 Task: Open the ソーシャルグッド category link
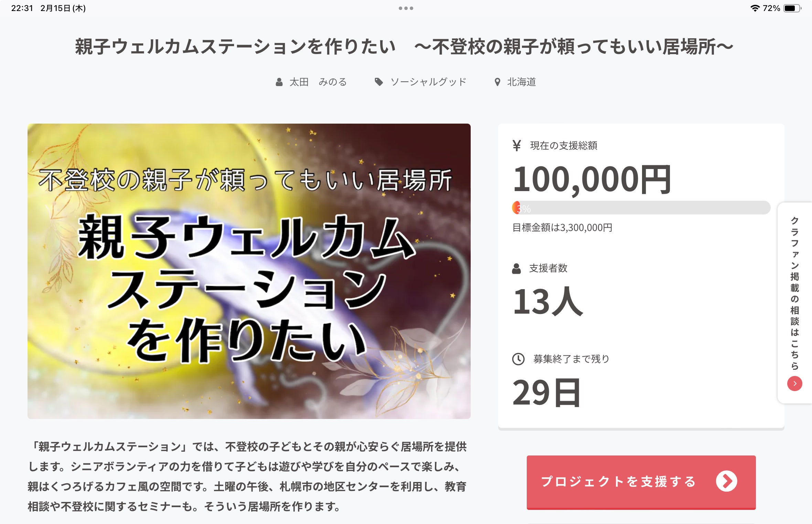click(428, 82)
